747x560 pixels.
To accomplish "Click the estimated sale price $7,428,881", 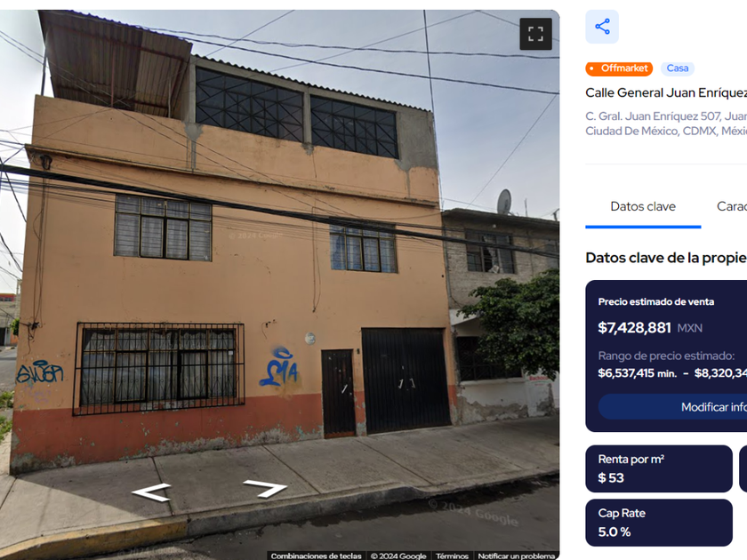I will [634, 328].
